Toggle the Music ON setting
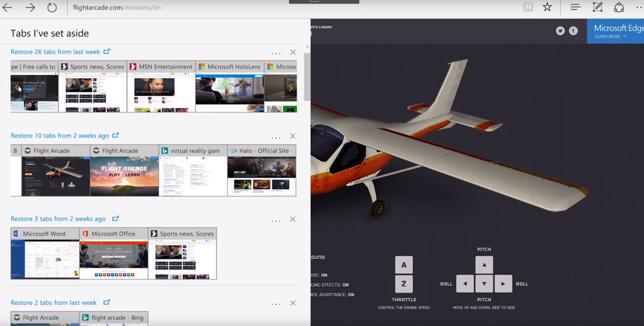 [x=320, y=275]
